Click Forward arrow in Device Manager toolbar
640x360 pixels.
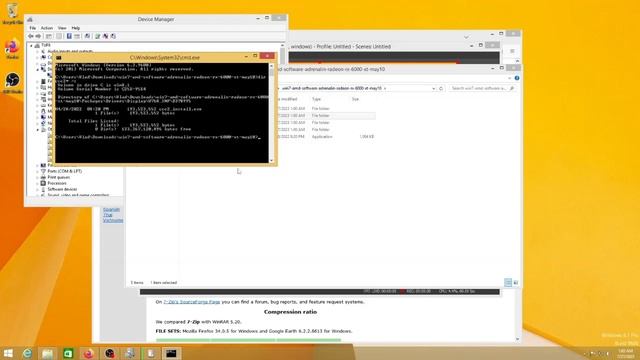pos(38,36)
